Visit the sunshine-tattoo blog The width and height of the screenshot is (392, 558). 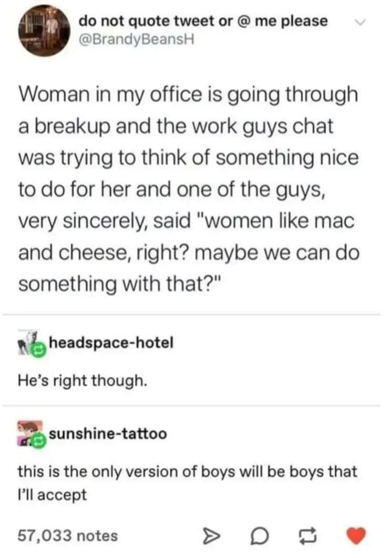coord(108,433)
